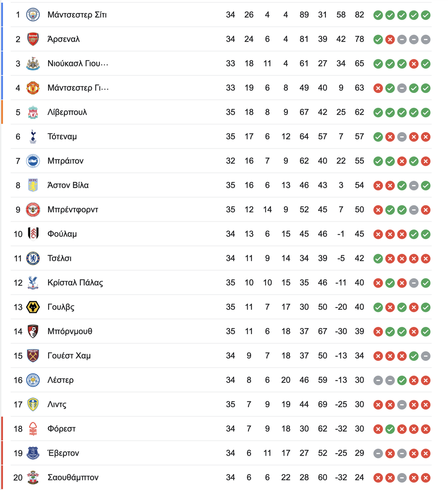
Task: Click Arsenal's red loss form indicator
Action: coord(390,40)
